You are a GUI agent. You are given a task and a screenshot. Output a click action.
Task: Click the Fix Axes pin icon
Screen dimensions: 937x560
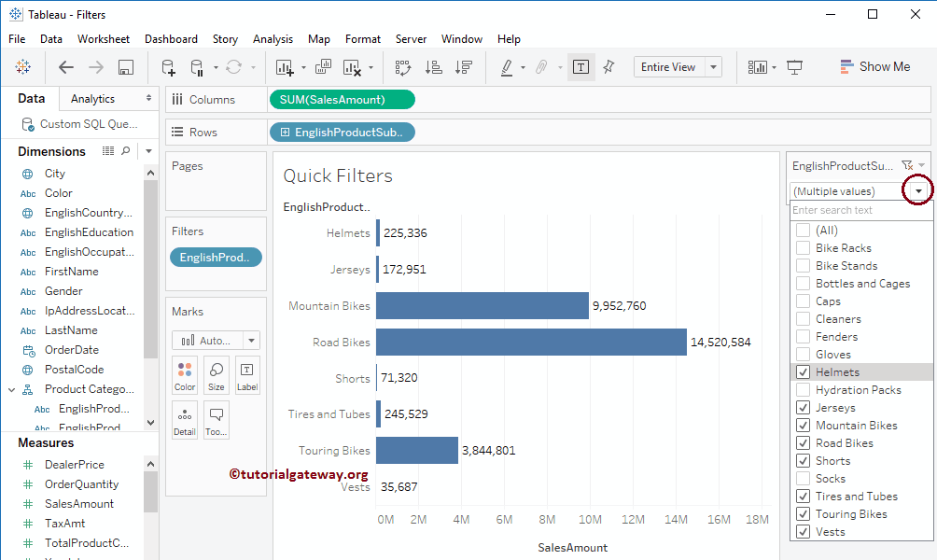(608, 67)
